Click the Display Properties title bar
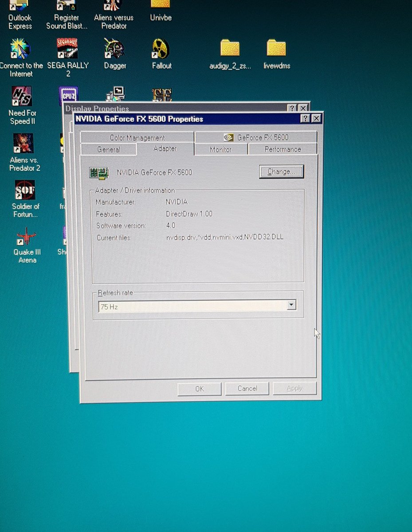 (x=176, y=108)
